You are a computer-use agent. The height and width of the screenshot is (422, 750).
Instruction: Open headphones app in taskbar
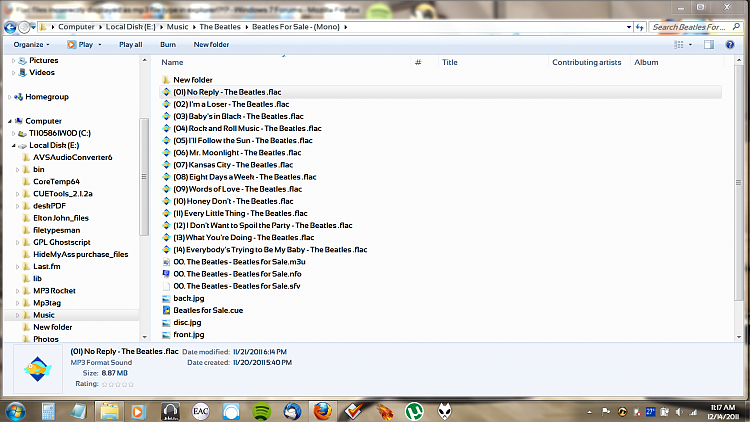pos(170,411)
